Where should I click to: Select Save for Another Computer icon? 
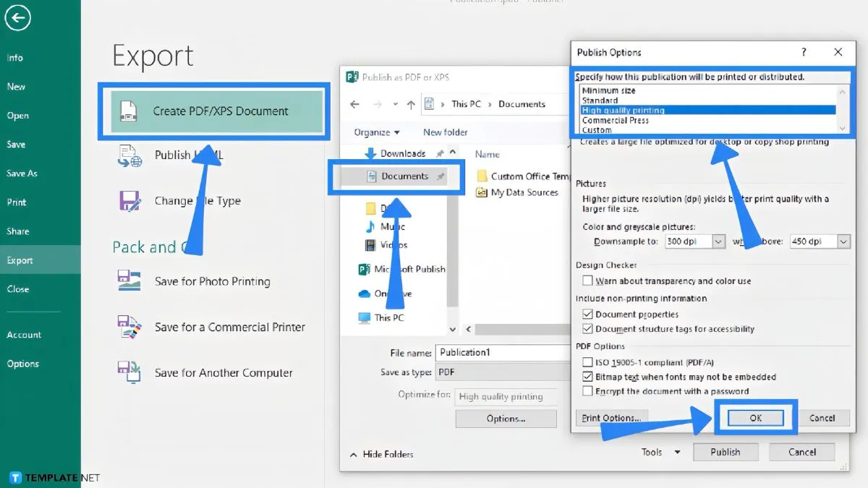[129, 373]
